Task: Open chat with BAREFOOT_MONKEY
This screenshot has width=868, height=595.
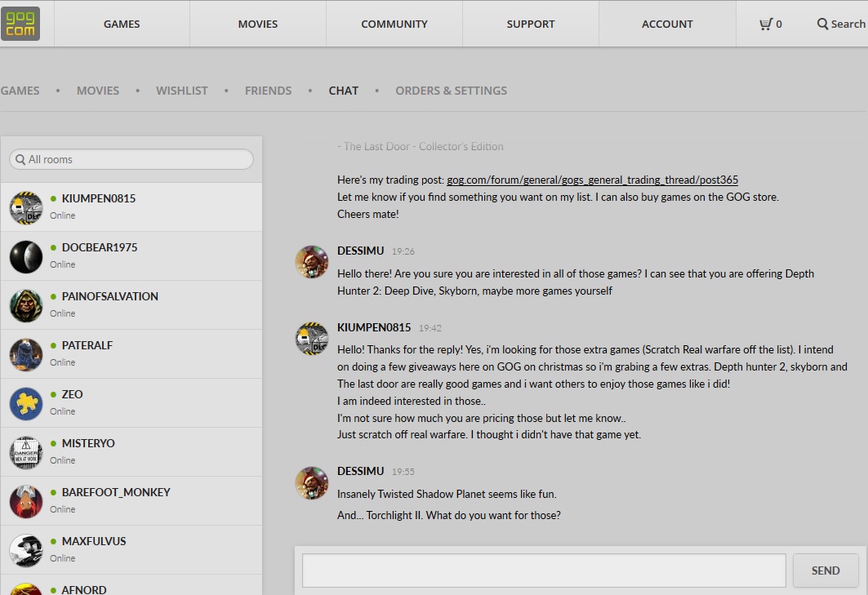Action: [x=131, y=501]
